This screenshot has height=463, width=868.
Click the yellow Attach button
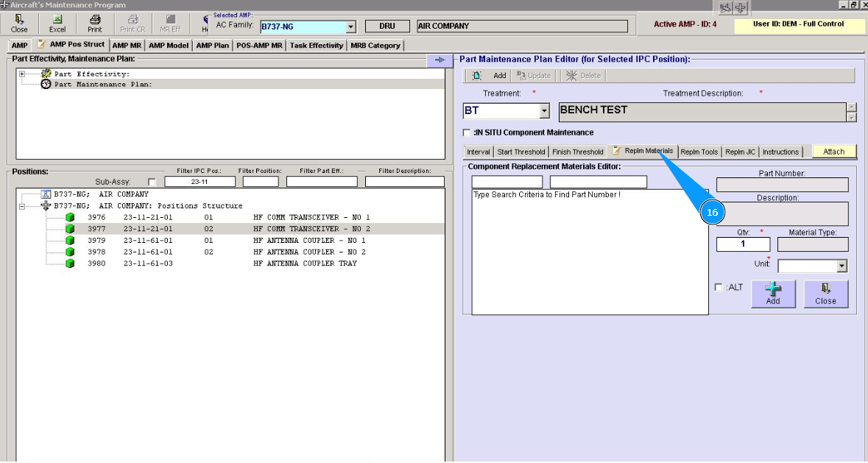click(x=833, y=152)
